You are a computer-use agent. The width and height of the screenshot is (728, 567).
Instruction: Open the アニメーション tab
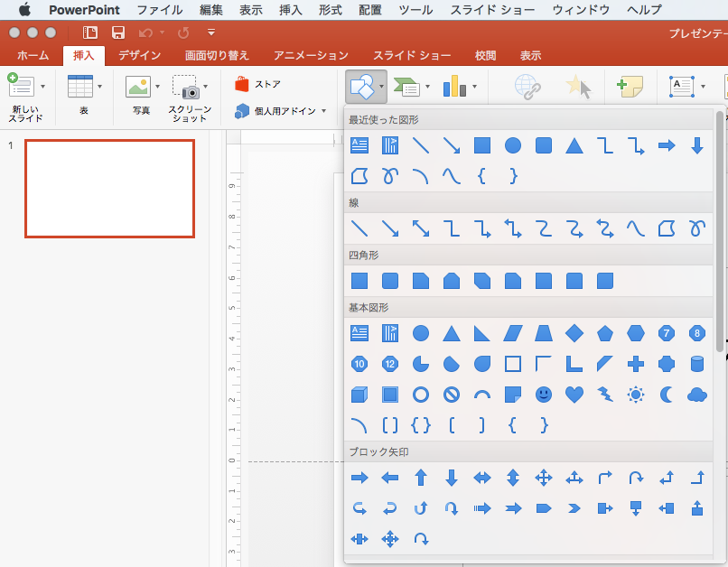(311, 56)
